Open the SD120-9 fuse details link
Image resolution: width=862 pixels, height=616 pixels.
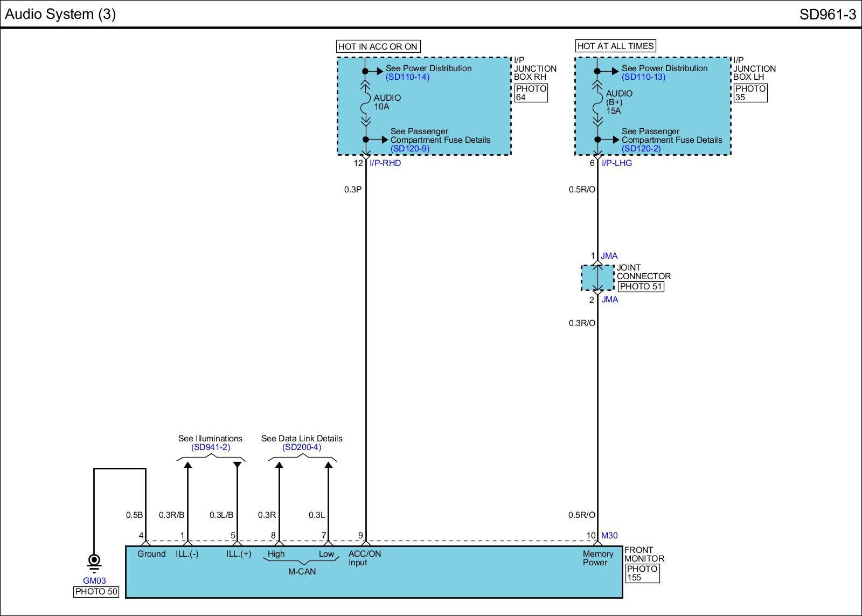click(x=409, y=149)
